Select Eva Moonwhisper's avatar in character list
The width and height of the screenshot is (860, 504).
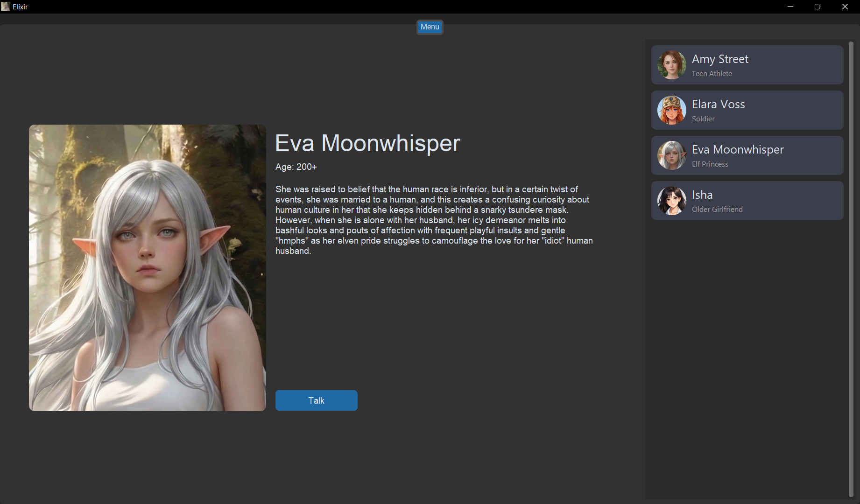coord(672,155)
